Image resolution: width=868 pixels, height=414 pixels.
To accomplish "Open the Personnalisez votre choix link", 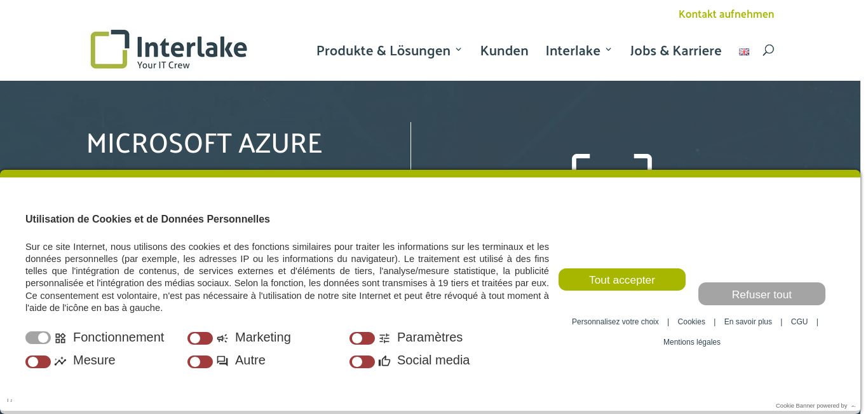I will (x=615, y=322).
